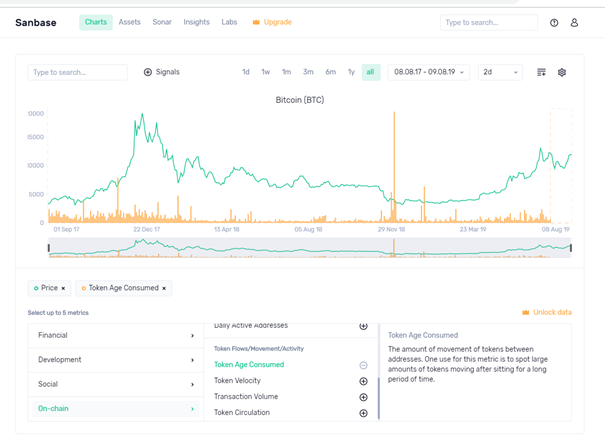Go to Sanbase home logo
The width and height of the screenshot is (605, 441).
(36, 23)
